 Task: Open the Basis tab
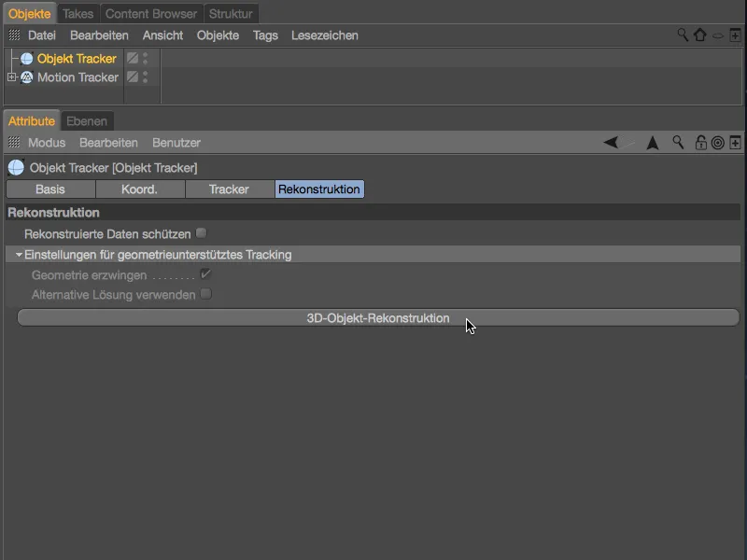pyautogui.click(x=50, y=189)
